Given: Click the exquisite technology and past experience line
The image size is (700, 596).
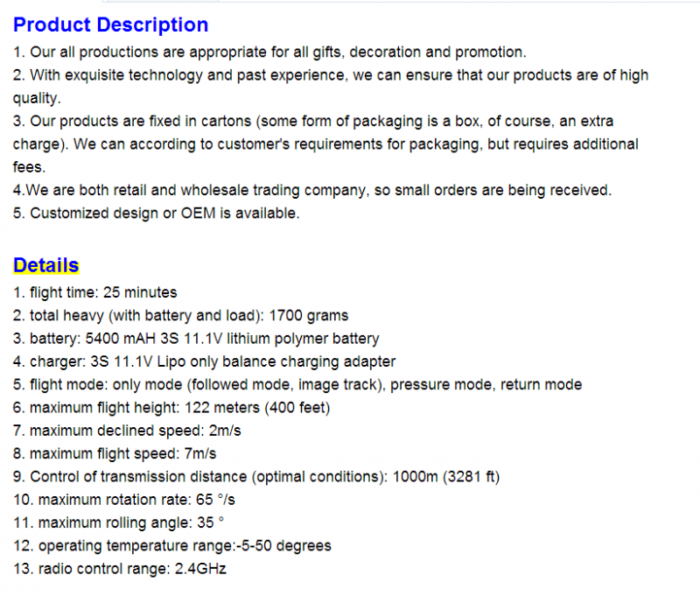Looking at the screenshot, I should (x=331, y=87).
